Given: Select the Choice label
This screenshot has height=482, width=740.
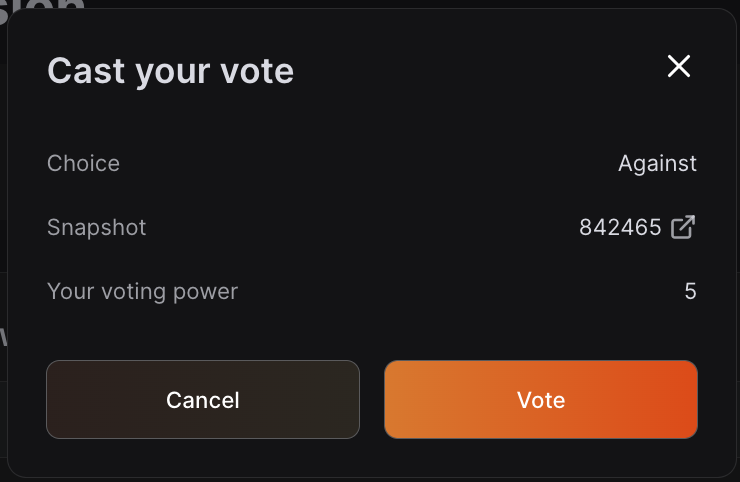Looking at the screenshot, I should (x=83, y=163).
